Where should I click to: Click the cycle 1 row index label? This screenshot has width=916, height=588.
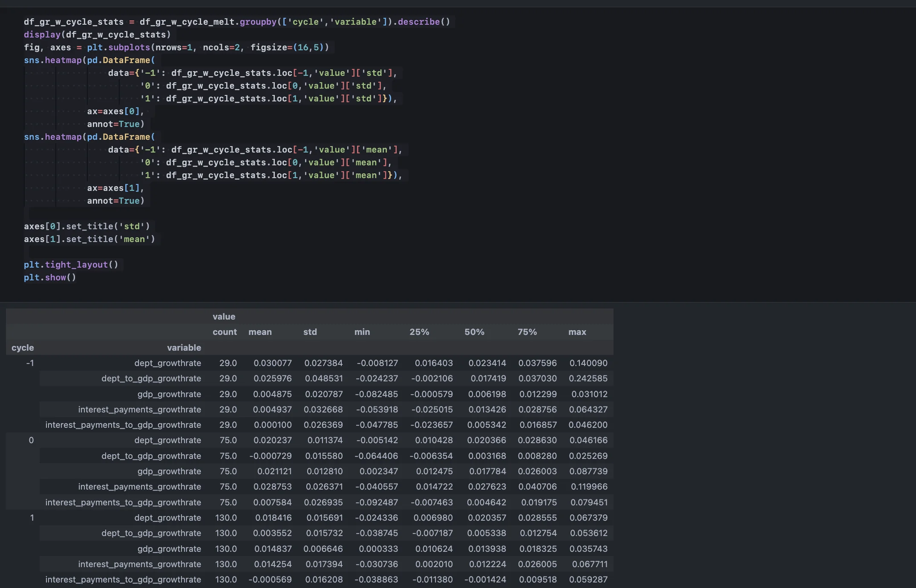coord(32,518)
